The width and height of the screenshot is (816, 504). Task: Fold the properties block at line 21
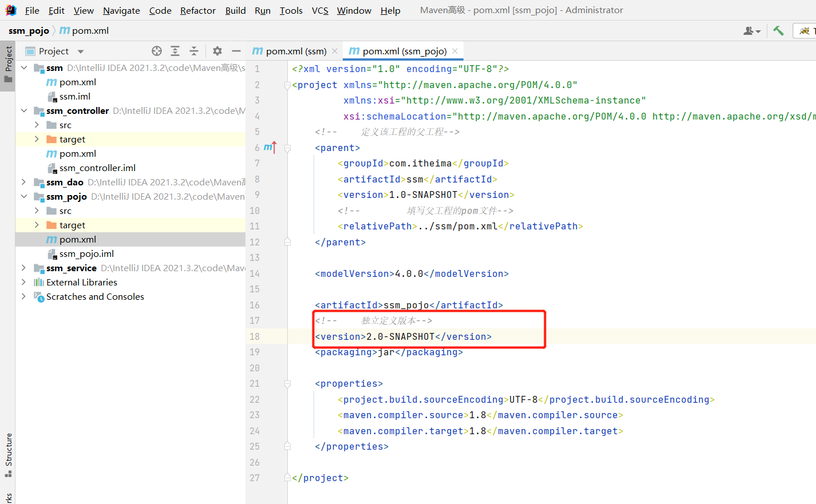287,384
